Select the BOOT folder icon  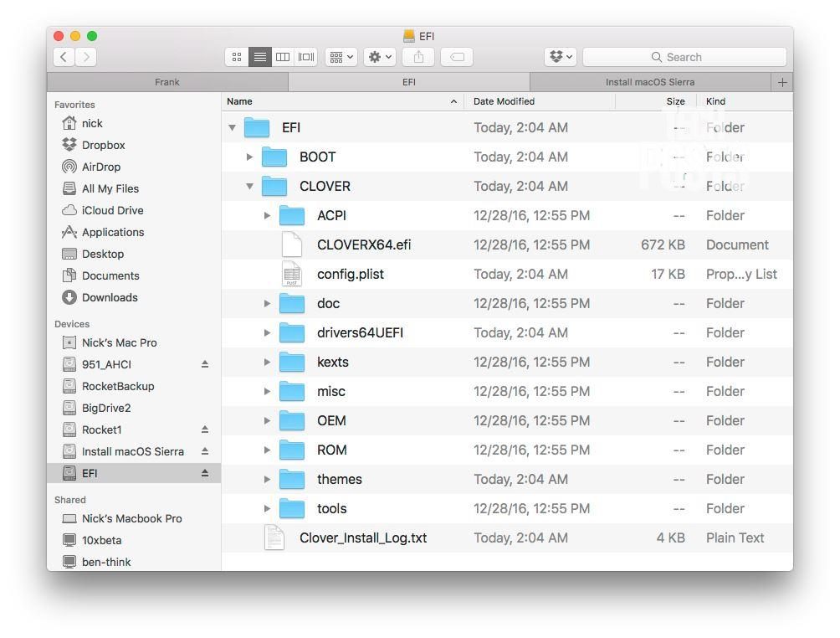274,157
